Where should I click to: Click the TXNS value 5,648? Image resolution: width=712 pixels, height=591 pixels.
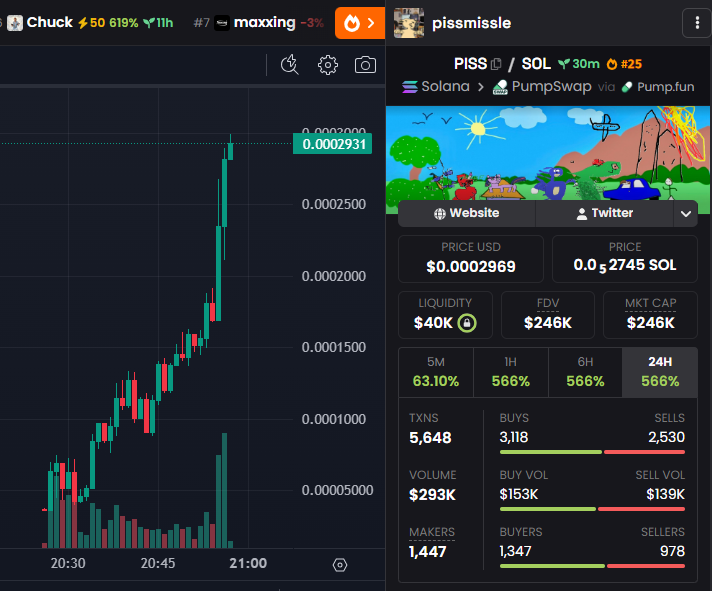pyautogui.click(x=430, y=438)
